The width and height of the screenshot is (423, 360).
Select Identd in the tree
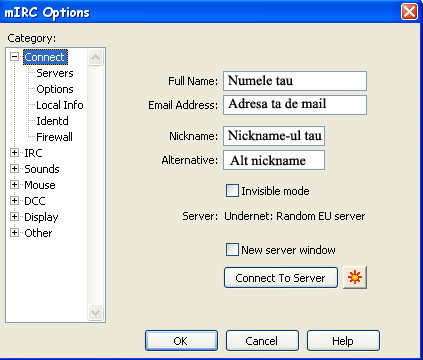coord(52,121)
